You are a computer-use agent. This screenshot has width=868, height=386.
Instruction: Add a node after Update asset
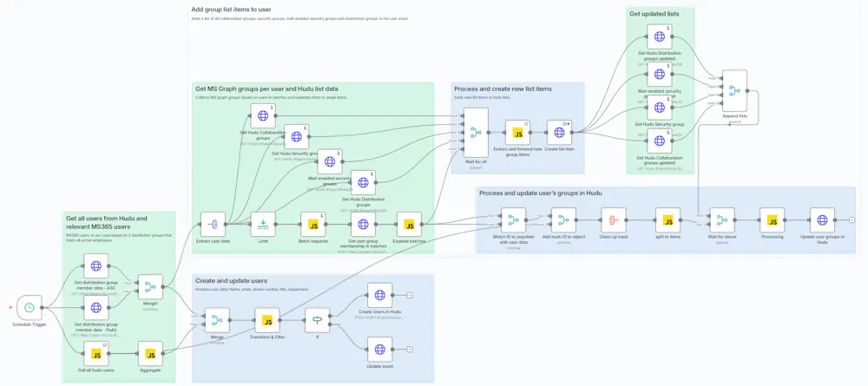[410, 350]
